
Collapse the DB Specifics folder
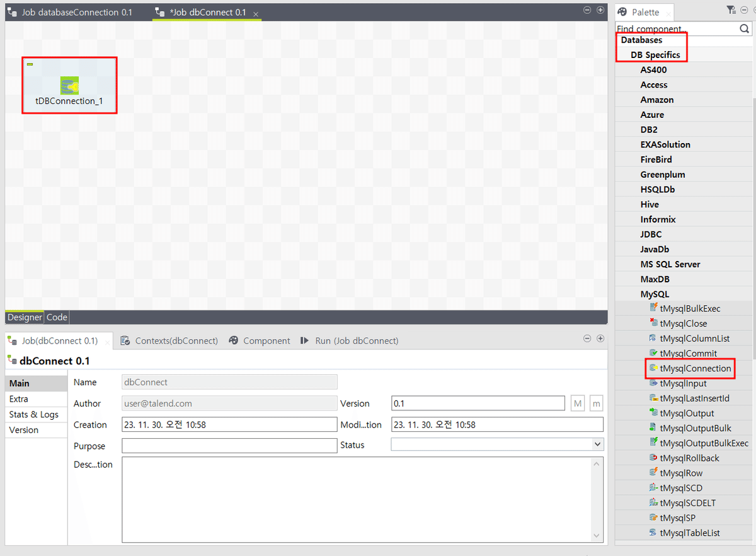click(655, 55)
